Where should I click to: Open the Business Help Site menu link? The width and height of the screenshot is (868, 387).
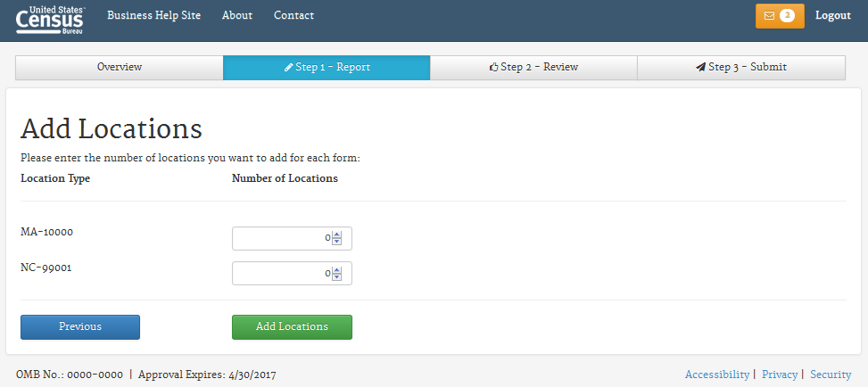click(153, 16)
